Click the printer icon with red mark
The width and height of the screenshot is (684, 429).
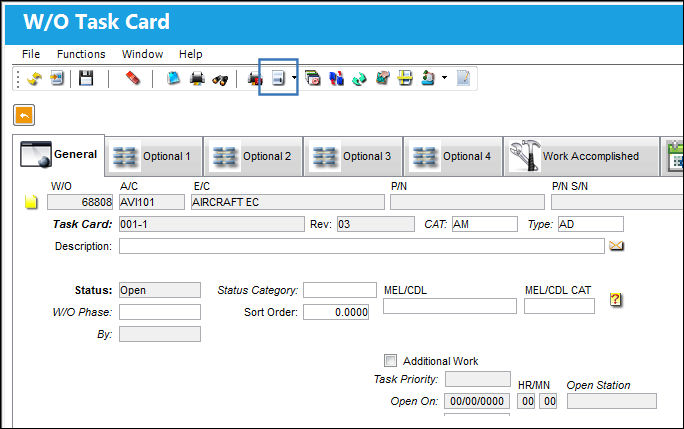(255, 79)
